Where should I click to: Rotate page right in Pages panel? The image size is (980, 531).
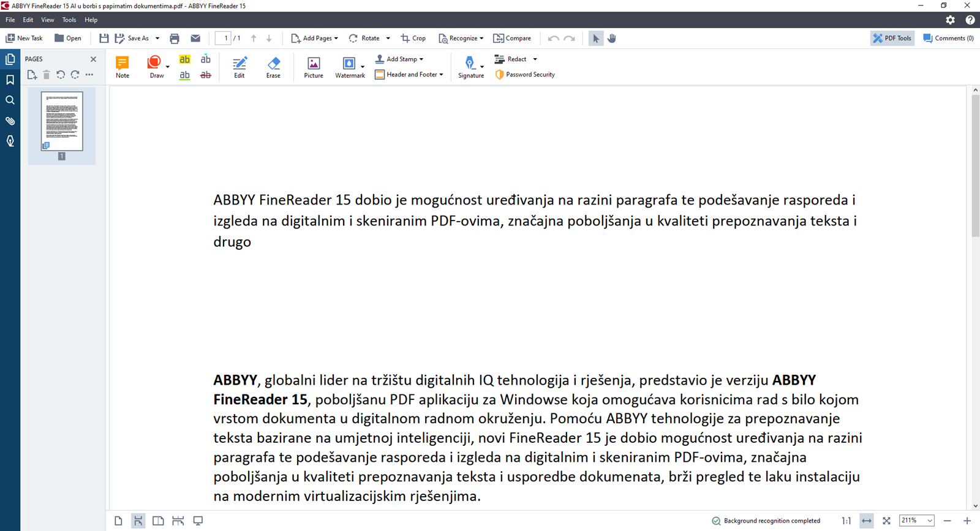[75, 75]
